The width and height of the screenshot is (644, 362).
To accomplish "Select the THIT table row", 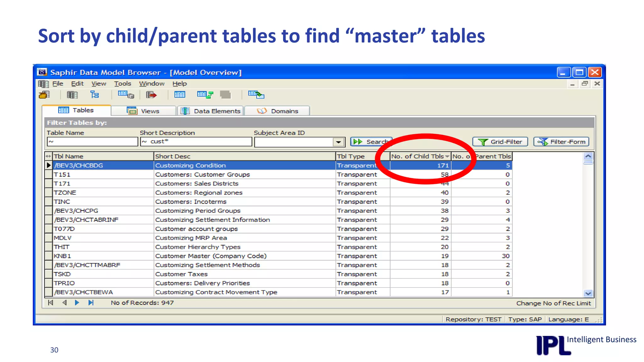I will pyautogui.click(x=279, y=247).
